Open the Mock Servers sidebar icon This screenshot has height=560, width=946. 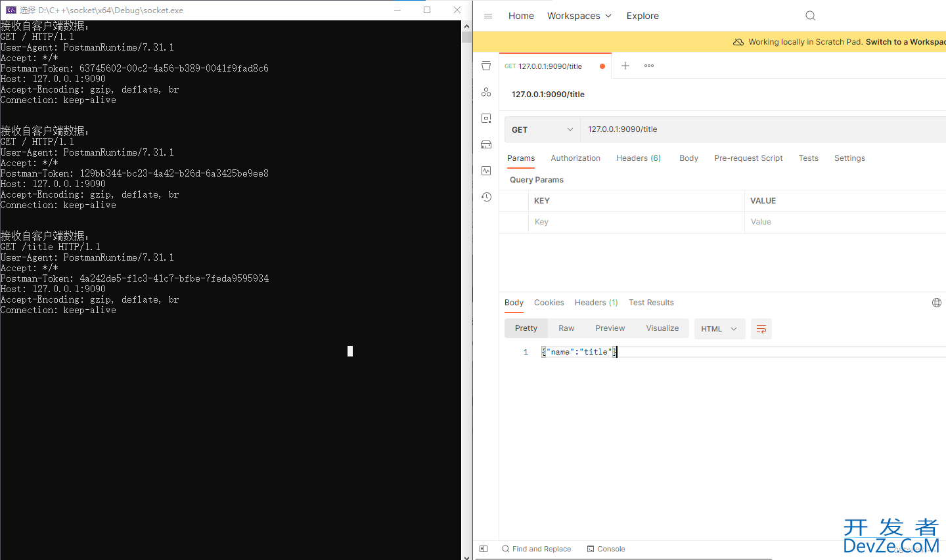coord(486,144)
